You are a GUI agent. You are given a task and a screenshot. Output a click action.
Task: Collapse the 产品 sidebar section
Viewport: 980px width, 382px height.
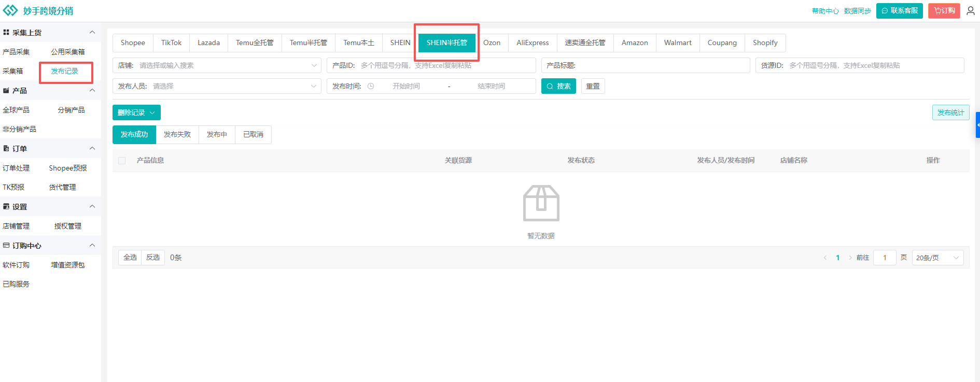tap(92, 90)
